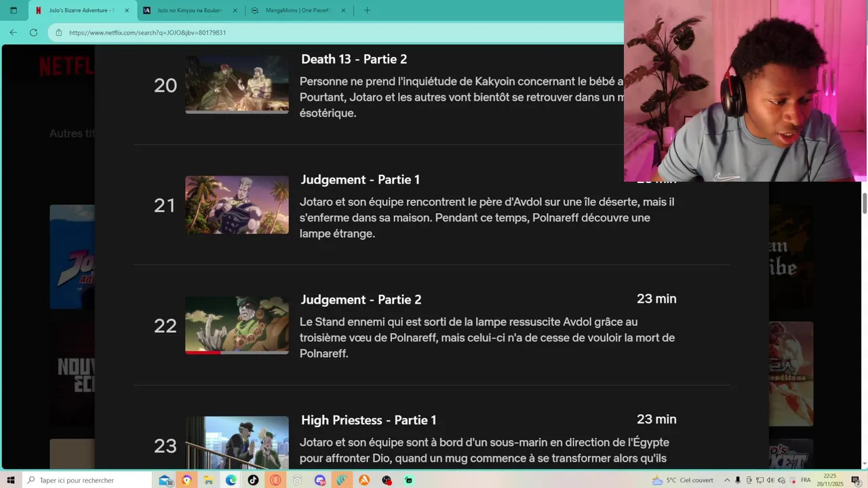Viewport: 868px width, 488px height.
Task: Play episode 21 Judgement Partie 1 thumbnail
Action: (237, 205)
